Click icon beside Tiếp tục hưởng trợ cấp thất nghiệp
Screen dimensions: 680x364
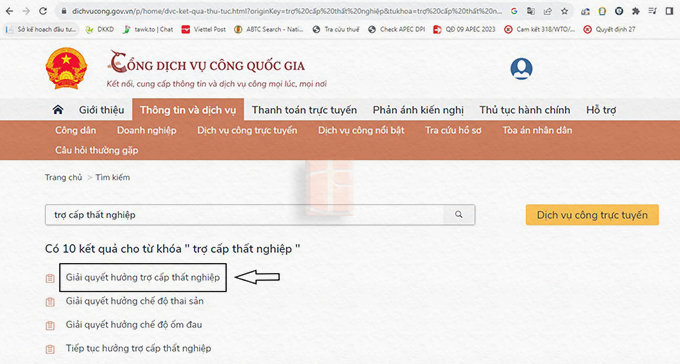pos(50,348)
